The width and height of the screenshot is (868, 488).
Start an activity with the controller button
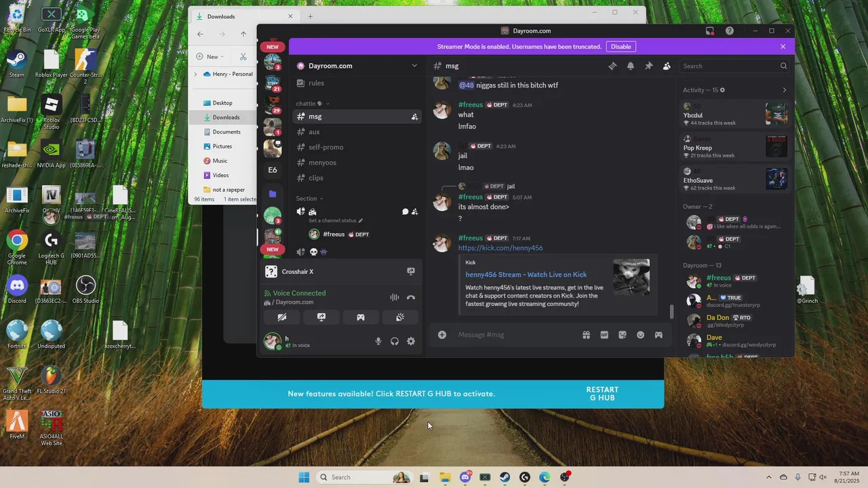(x=361, y=317)
